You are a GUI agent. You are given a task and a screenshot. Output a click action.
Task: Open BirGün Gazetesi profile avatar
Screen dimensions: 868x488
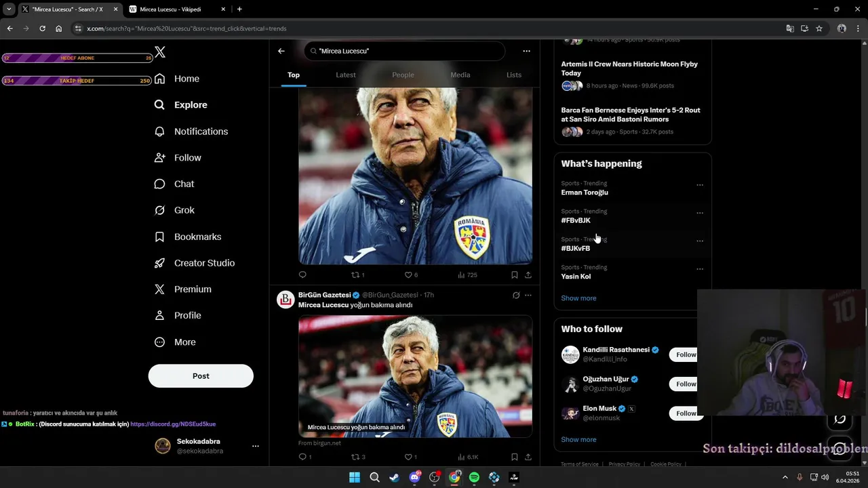(285, 300)
